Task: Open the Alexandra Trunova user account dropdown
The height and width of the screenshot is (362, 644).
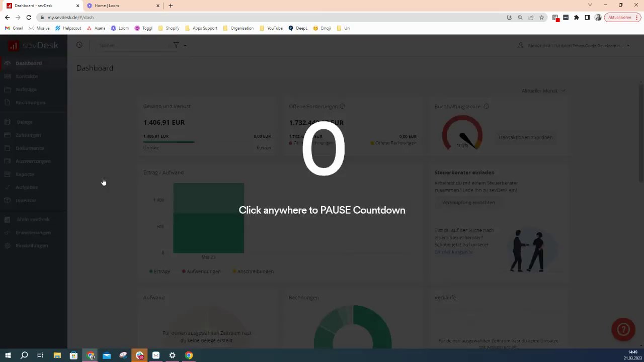Action: coord(574,46)
